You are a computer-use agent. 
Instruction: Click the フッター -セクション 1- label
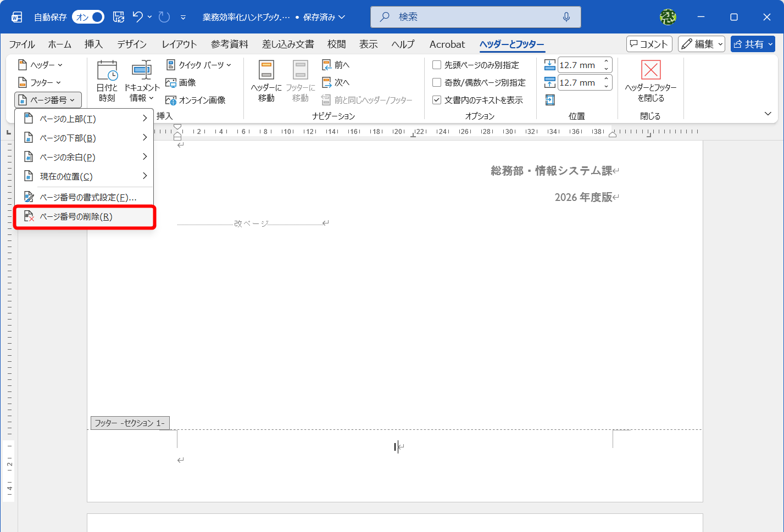click(x=130, y=423)
